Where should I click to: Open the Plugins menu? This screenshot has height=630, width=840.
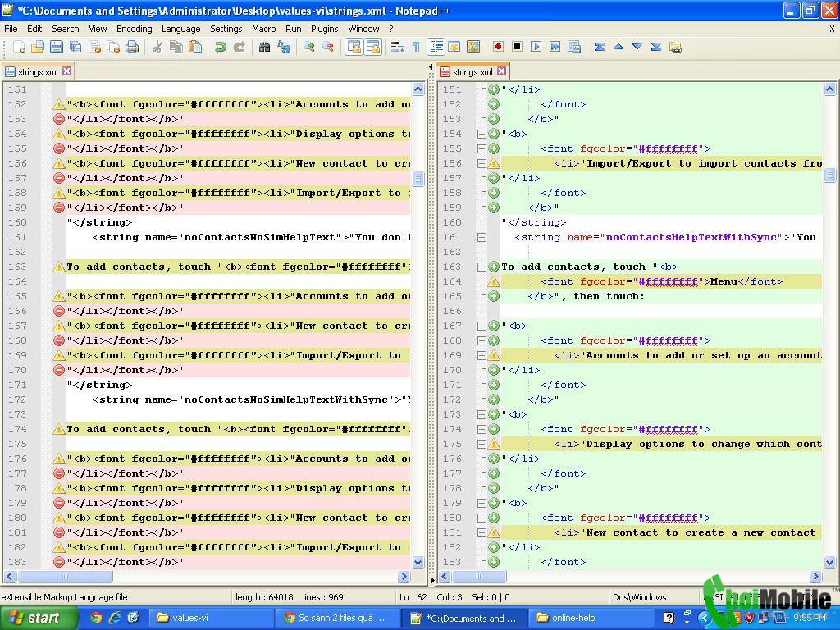click(x=325, y=29)
